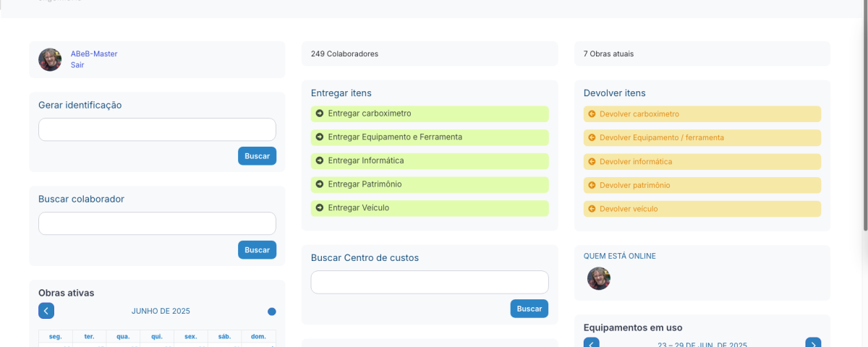Show previous week in Equipamentos em uso

click(591, 343)
